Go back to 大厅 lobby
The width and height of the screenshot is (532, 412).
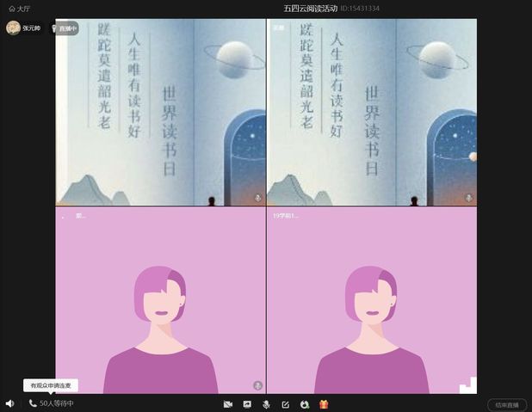[x=19, y=8]
